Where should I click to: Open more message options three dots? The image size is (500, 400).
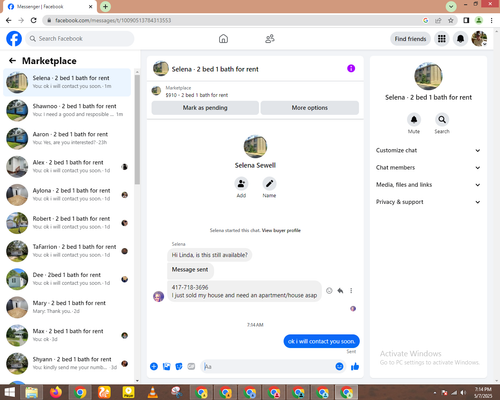click(351, 291)
